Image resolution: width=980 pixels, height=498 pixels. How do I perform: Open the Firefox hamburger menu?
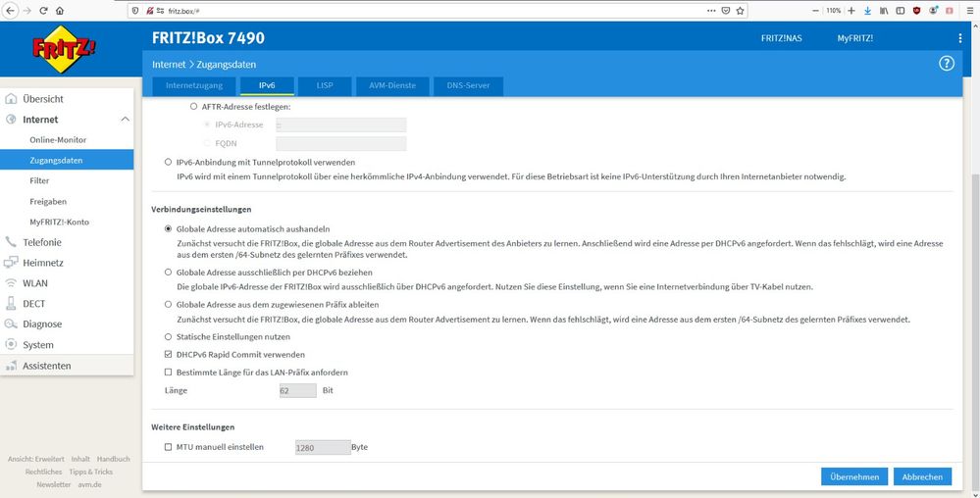pos(969,11)
